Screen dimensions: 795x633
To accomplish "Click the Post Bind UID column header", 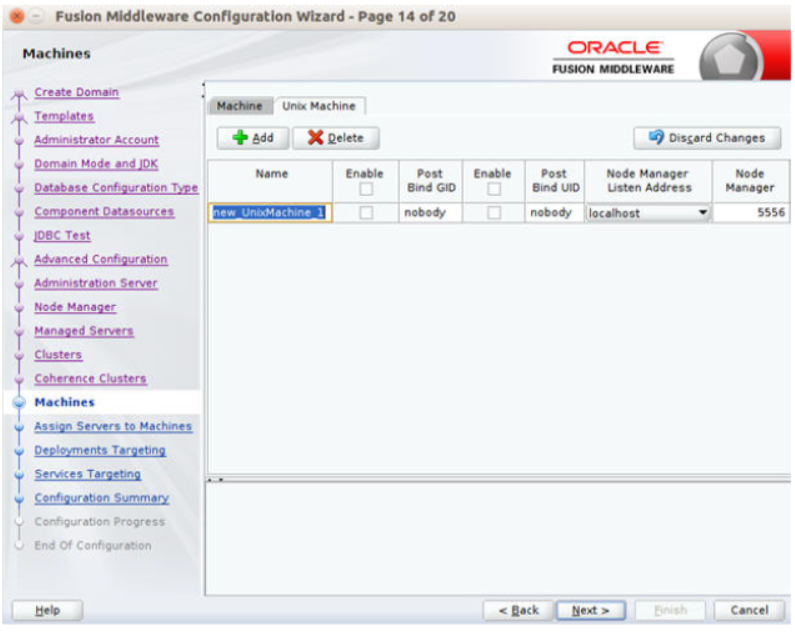I will coord(555,181).
